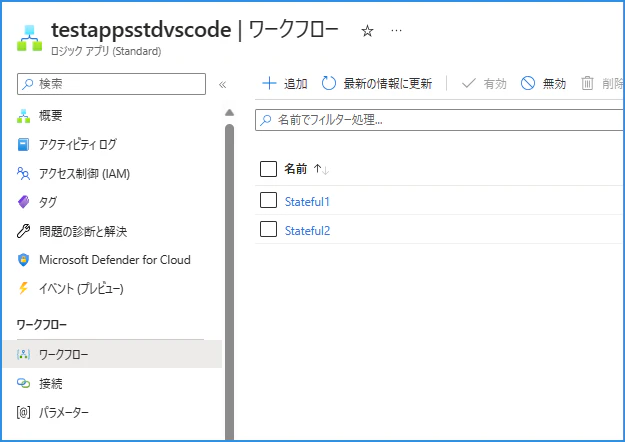Image resolution: width=625 pixels, height=442 pixels.
Task: Check the Stateful2 row checkbox
Action: [x=268, y=229]
